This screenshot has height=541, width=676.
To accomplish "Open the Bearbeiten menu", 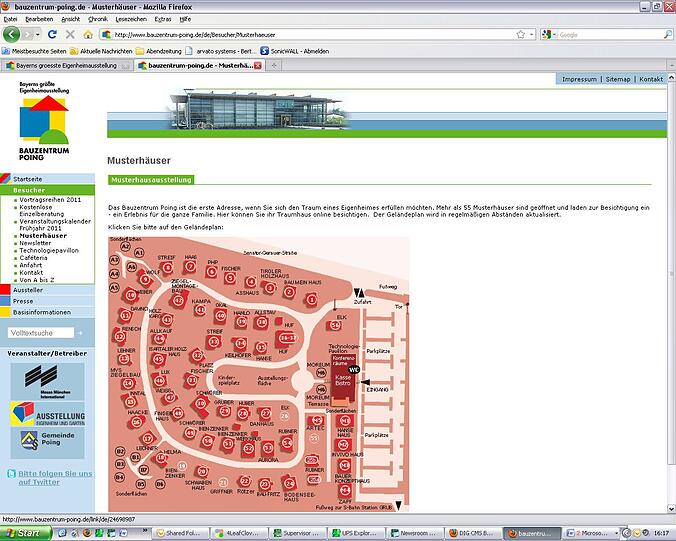I will 39,19.
